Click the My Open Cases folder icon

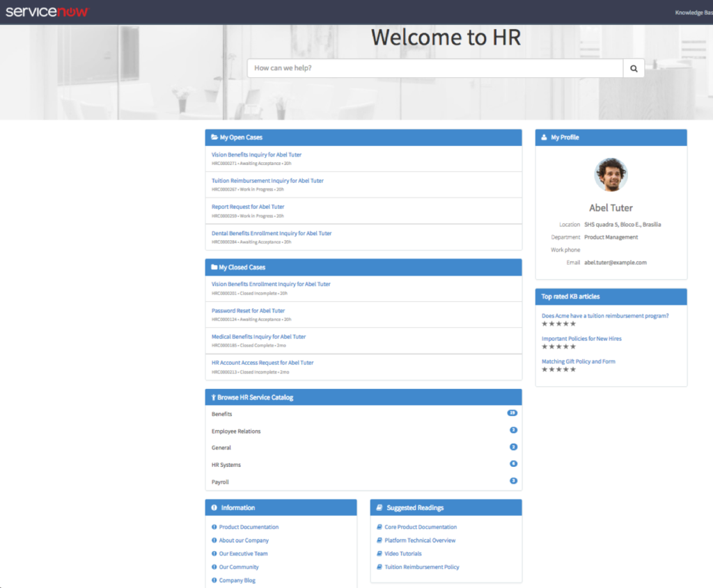click(214, 138)
